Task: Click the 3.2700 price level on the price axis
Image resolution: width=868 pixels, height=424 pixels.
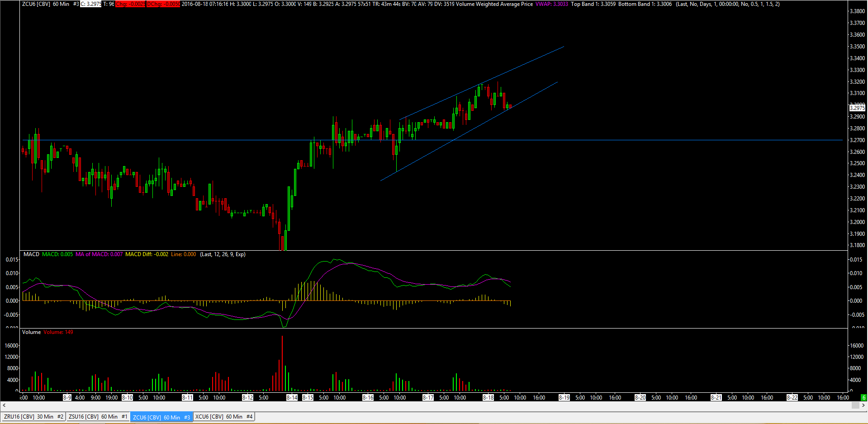Action: coord(857,140)
